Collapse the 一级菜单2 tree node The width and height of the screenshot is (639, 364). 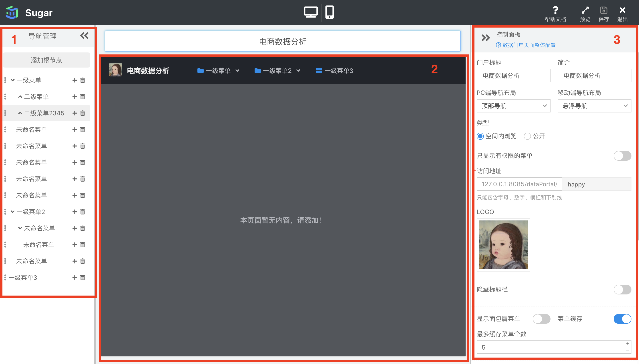coord(12,212)
